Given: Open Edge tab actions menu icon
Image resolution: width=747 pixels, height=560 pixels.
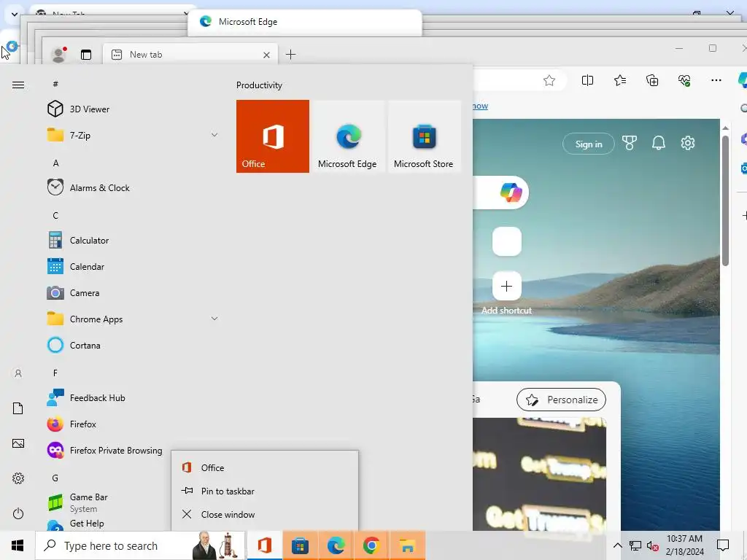Looking at the screenshot, I should (86, 55).
